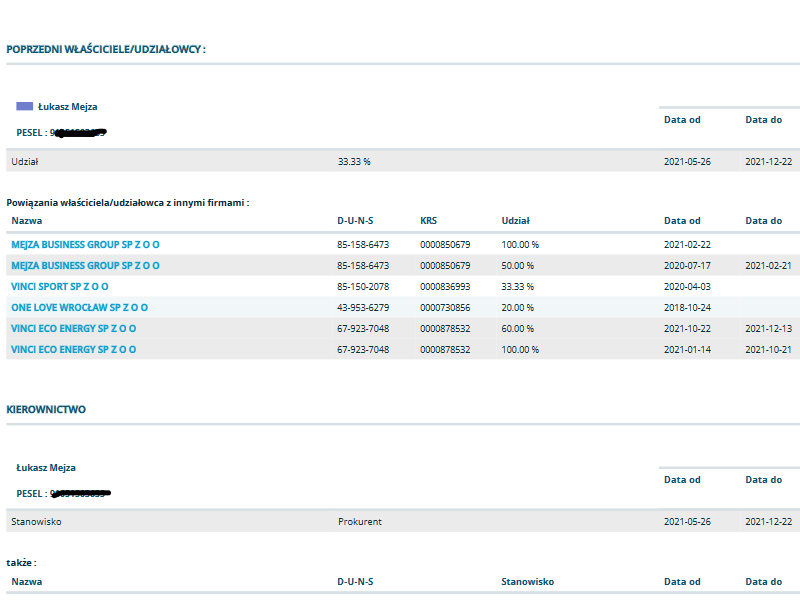This screenshot has height=600, width=800.
Task: Click the D-U-N-S number 85-150-2078
Action: pyautogui.click(x=363, y=287)
